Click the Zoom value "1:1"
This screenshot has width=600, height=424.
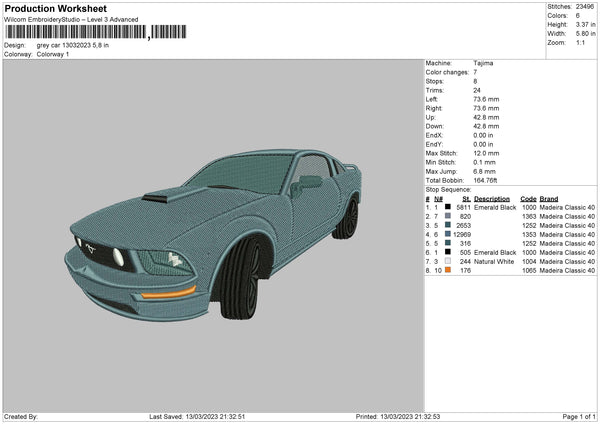pyautogui.click(x=580, y=42)
